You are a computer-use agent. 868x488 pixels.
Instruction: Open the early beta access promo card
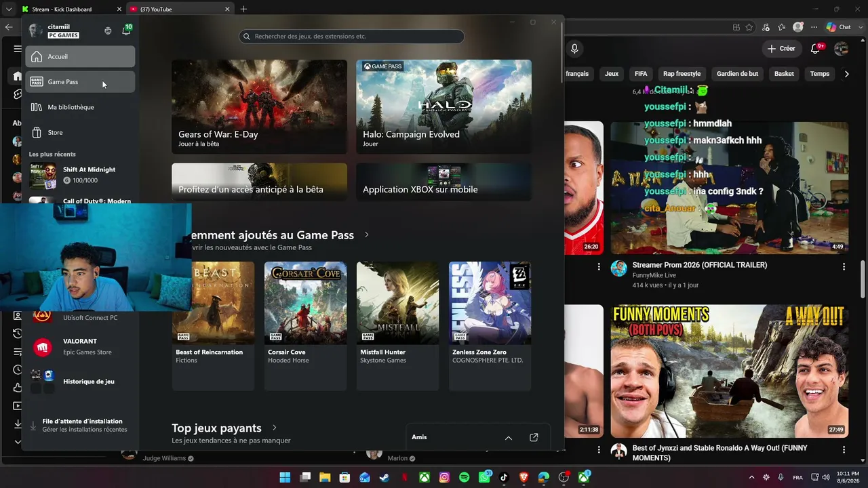click(x=259, y=182)
